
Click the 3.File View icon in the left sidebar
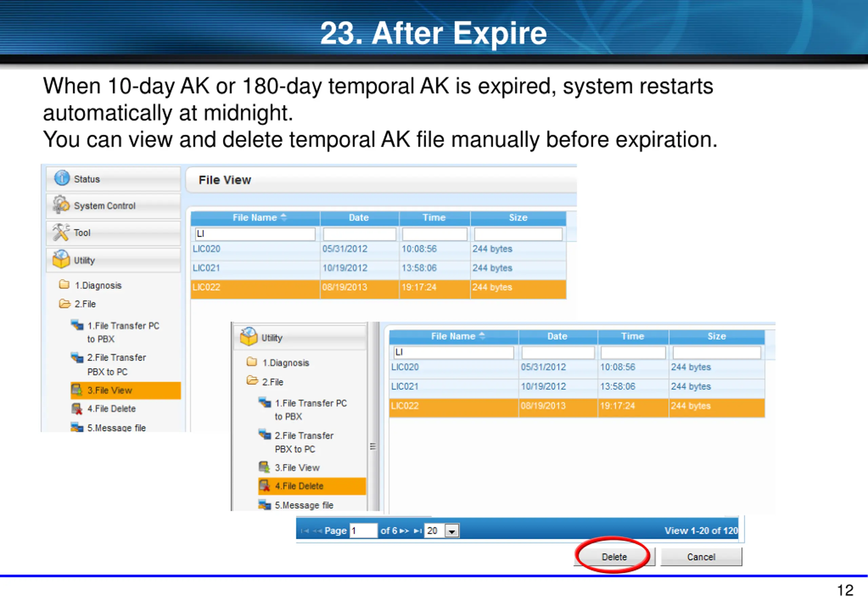77,390
